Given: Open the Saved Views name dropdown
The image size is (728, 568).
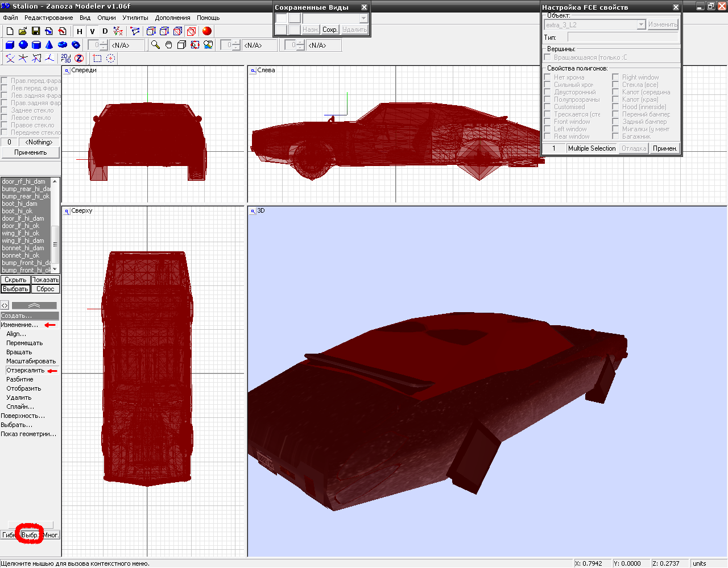Looking at the screenshot, I should point(363,18).
